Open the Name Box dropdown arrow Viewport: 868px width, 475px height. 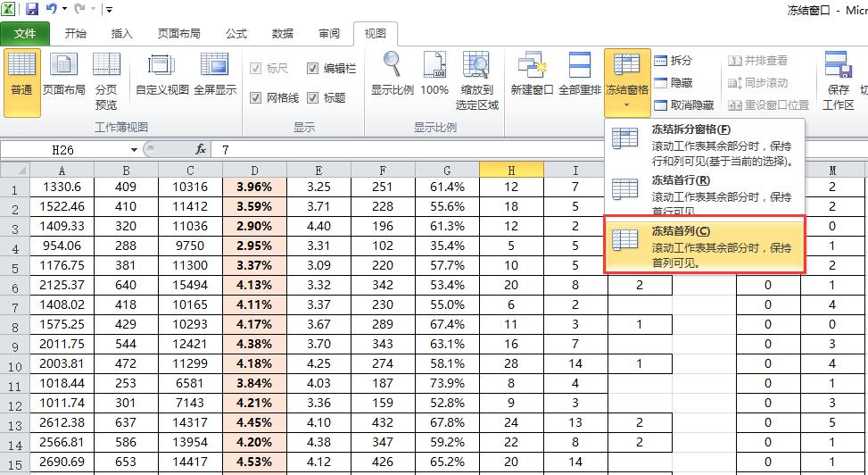pyautogui.click(x=134, y=150)
